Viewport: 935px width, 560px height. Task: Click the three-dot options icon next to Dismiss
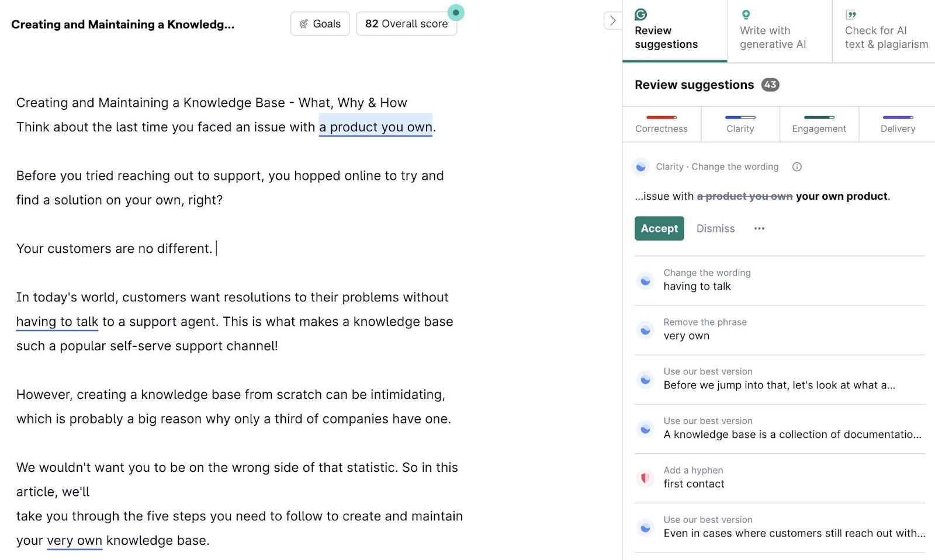click(x=759, y=228)
